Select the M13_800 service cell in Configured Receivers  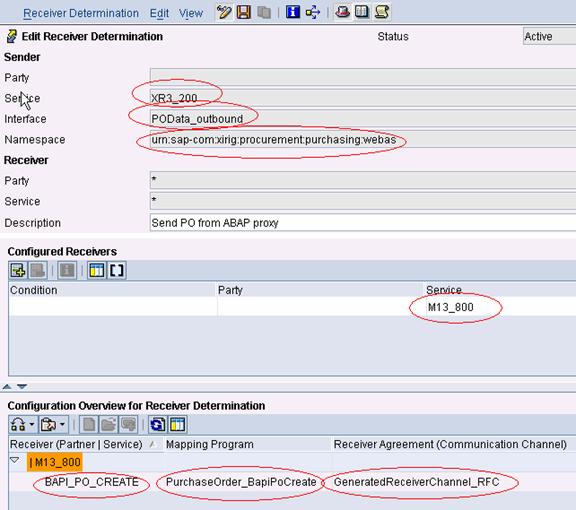[450, 307]
